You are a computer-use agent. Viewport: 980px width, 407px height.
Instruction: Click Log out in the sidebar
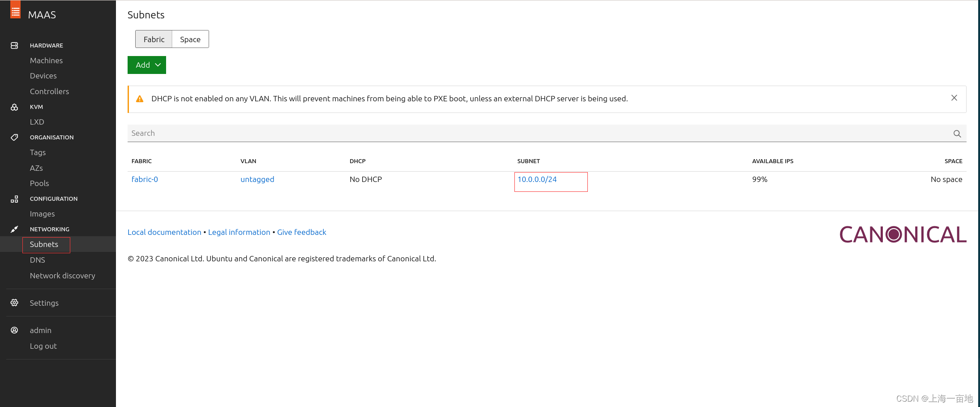point(43,346)
